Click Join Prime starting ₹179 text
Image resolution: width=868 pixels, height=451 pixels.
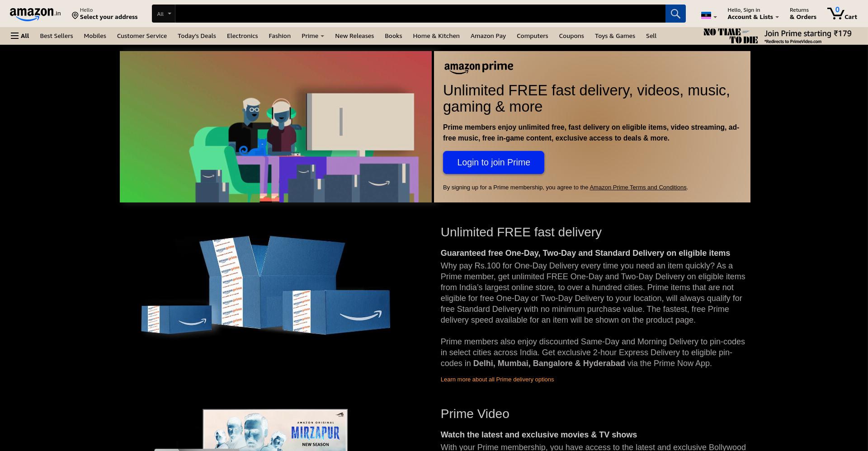point(808,33)
